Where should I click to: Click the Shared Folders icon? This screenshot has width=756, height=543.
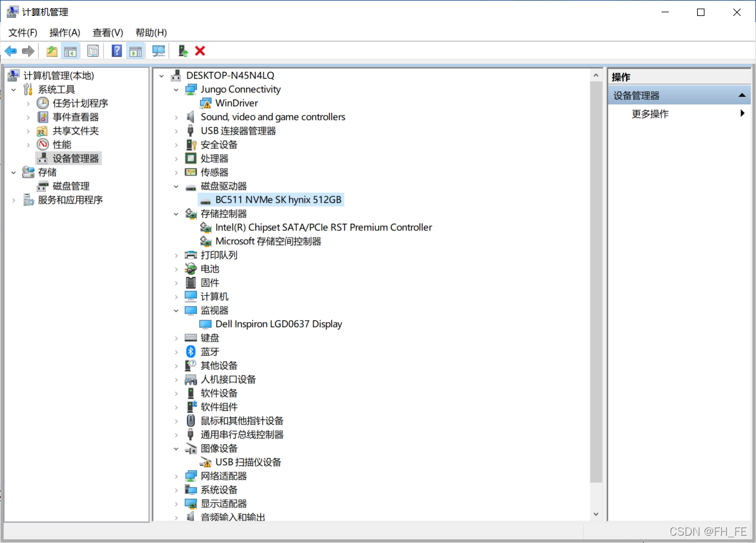[x=43, y=131]
